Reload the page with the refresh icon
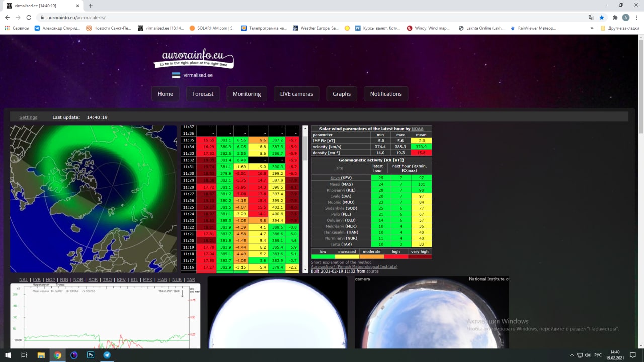This screenshot has width=644, height=362. tap(29, 17)
